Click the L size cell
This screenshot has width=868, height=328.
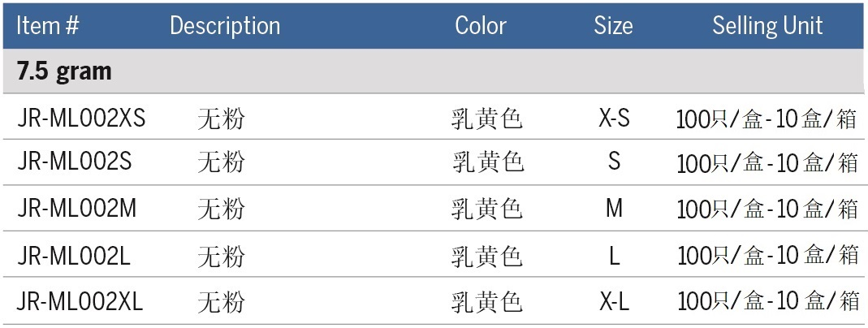click(614, 256)
